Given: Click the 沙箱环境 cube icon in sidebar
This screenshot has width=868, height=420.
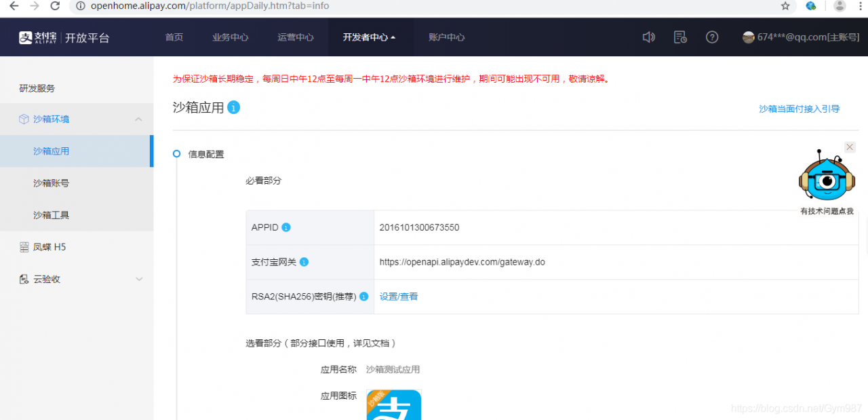Looking at the screenshot, I should (x=24, y=119).
